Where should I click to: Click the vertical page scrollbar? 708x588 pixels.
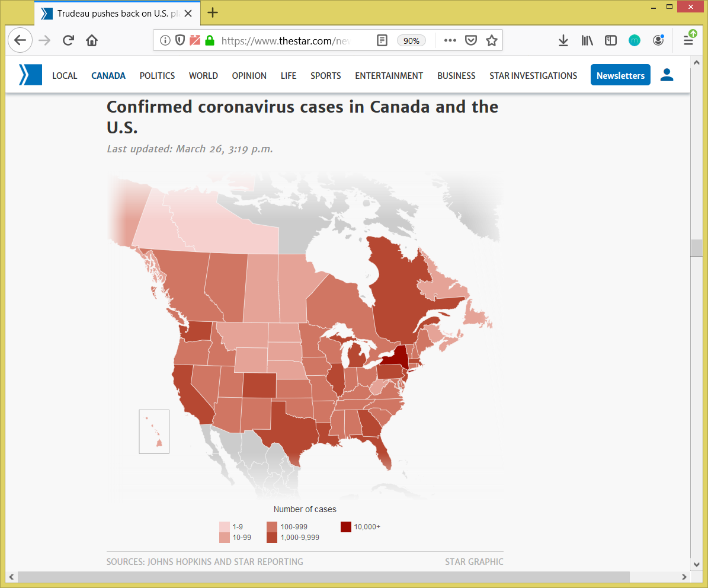[696, 248]
